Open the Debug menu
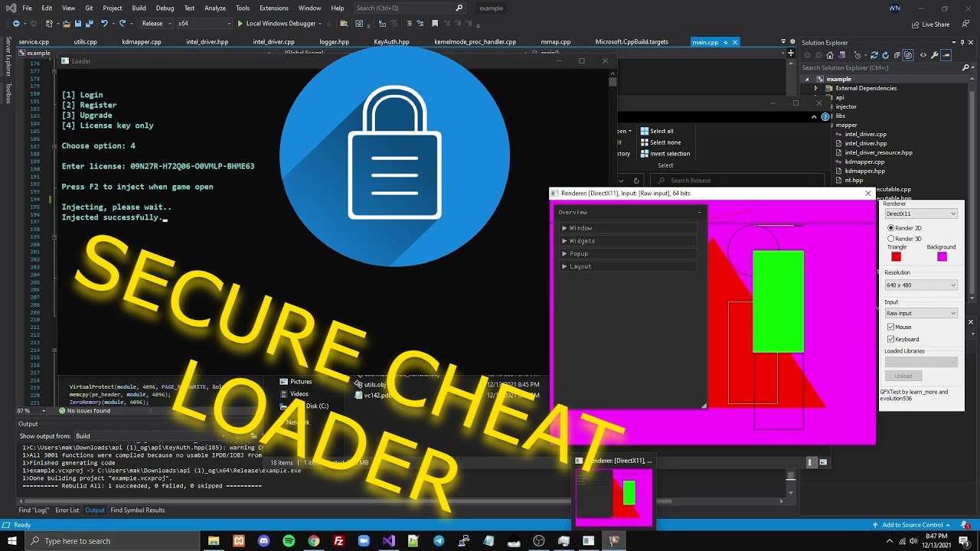Screen dimensions: 980x551 [165, 8]
